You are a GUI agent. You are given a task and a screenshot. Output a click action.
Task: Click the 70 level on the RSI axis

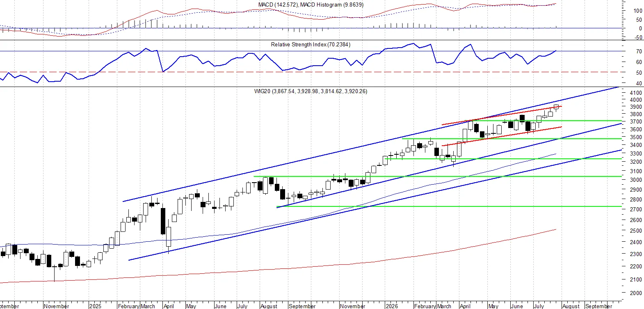(x=639, y=52)
